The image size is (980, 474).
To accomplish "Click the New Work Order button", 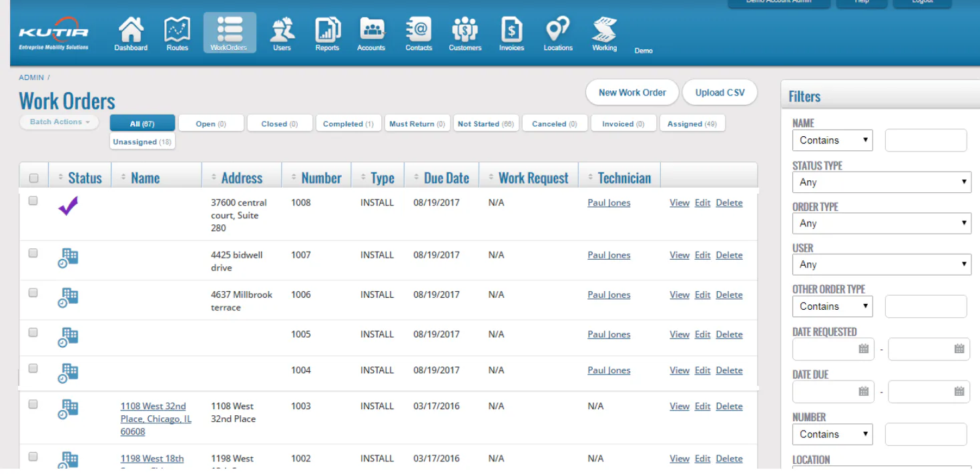I will 632,93.
